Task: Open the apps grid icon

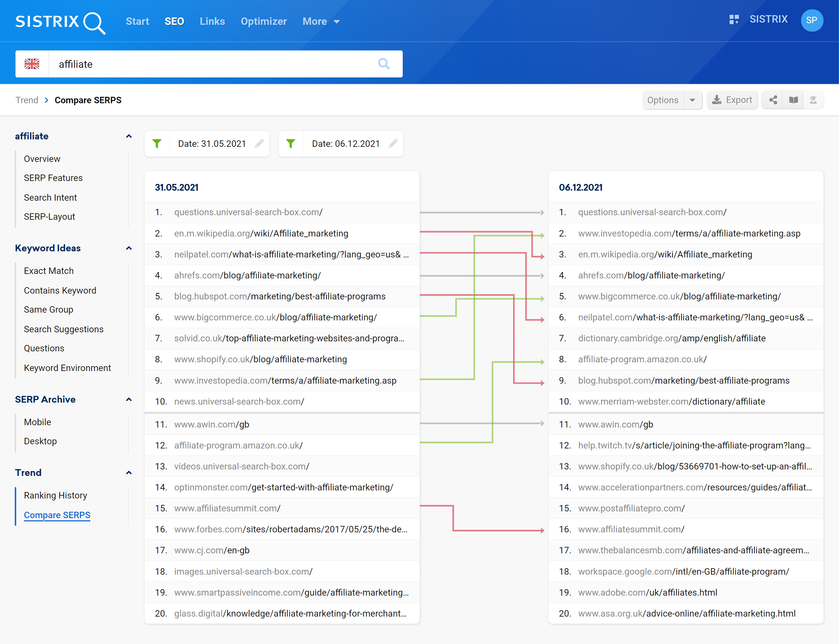Action: pos(733,20)
